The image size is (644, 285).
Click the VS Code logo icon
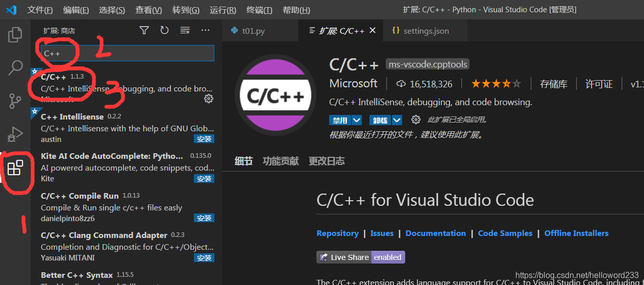pyautogui.click(x=11, y=10)
